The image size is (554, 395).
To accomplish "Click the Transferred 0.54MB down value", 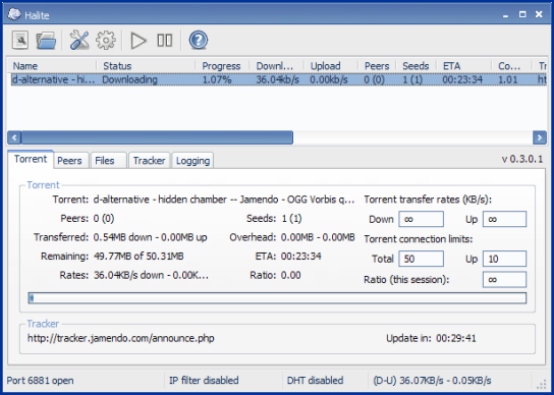I will pos(150,237).
